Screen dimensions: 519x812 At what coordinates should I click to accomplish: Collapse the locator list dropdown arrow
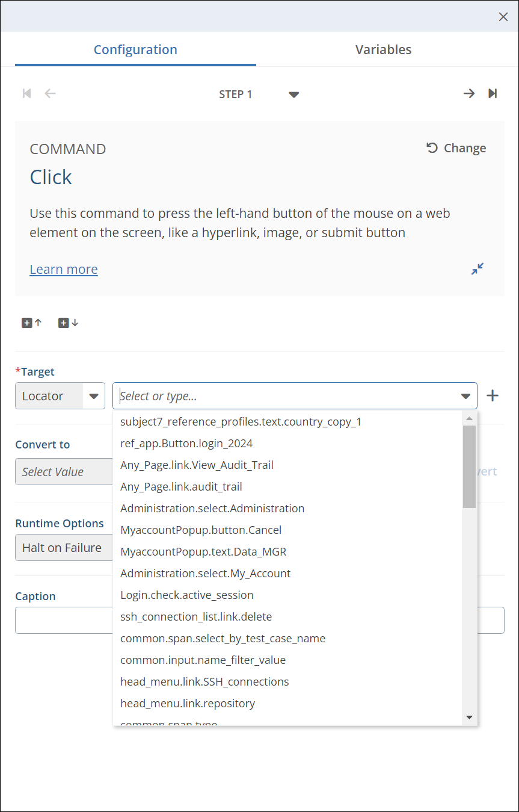click(465, 396)
